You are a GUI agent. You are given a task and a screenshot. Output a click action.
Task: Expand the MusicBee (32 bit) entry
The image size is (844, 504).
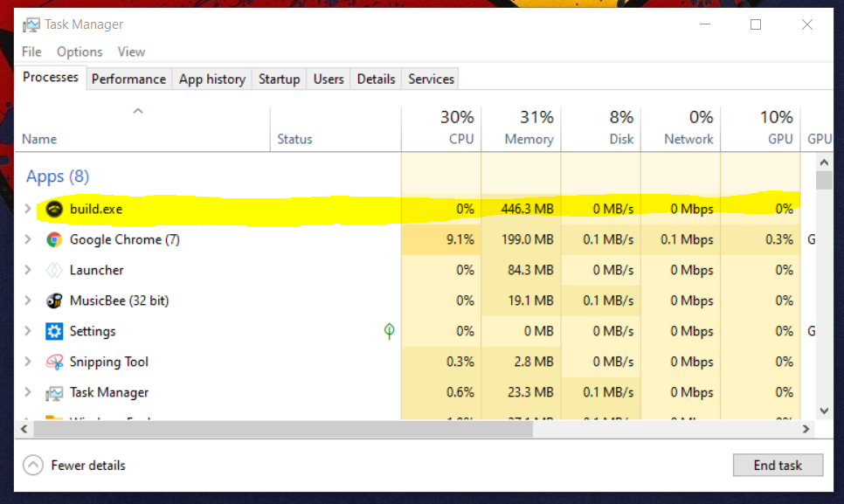[x=27, y=300]
